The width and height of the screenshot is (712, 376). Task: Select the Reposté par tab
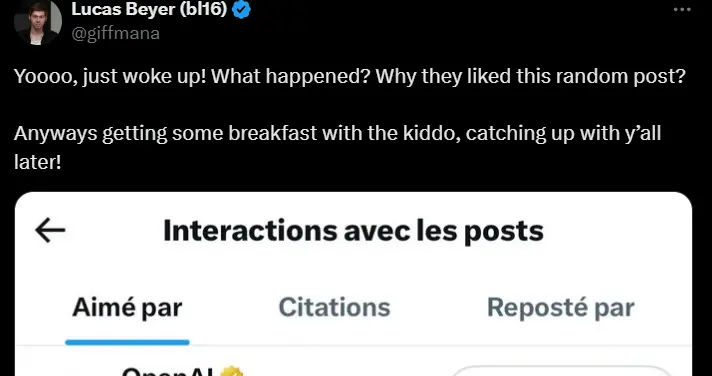point(560,308)
